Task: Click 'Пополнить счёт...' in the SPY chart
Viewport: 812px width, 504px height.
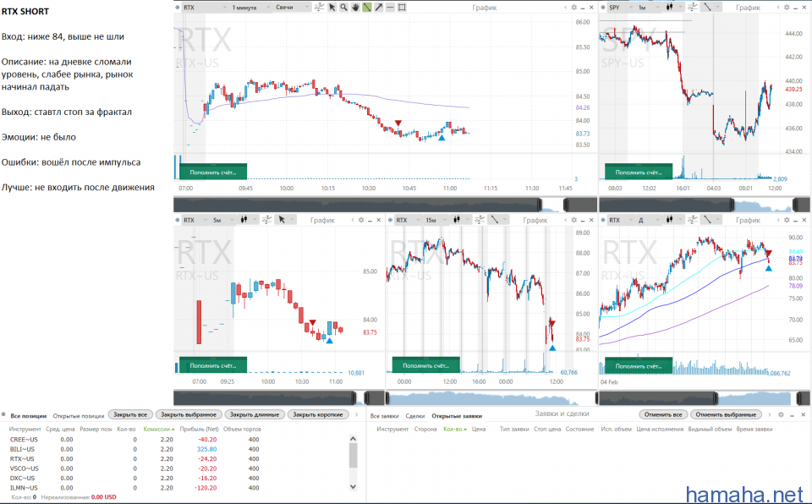Action: tap(639, 173)
